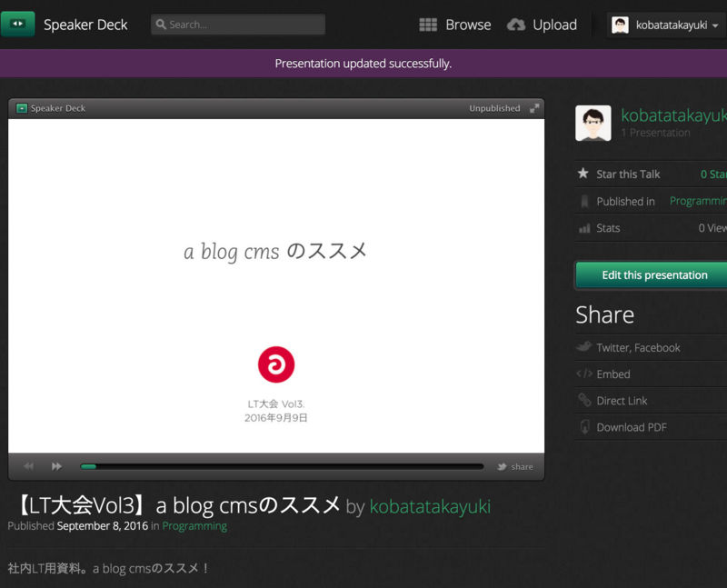Click the September 8, 2016 publish date
Screen dimensions: 727x588
click(x=103, y=526)
